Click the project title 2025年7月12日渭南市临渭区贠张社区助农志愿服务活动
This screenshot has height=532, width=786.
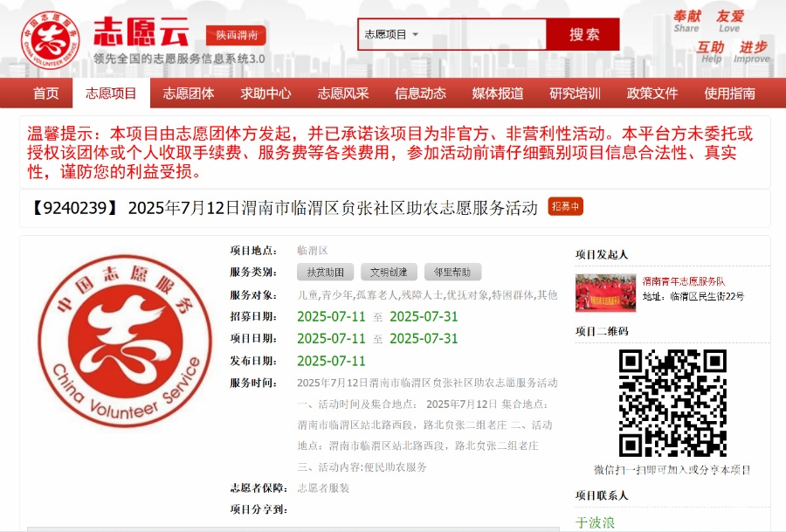click(333, 208)
